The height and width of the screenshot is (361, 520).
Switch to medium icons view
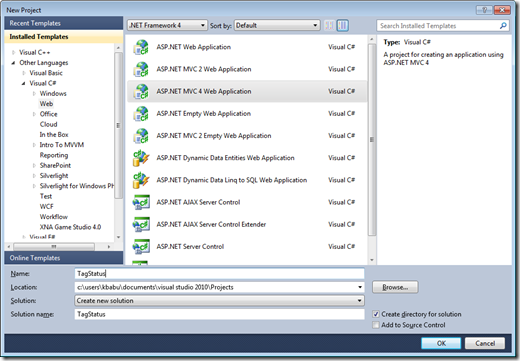click(x=343, y=25)
